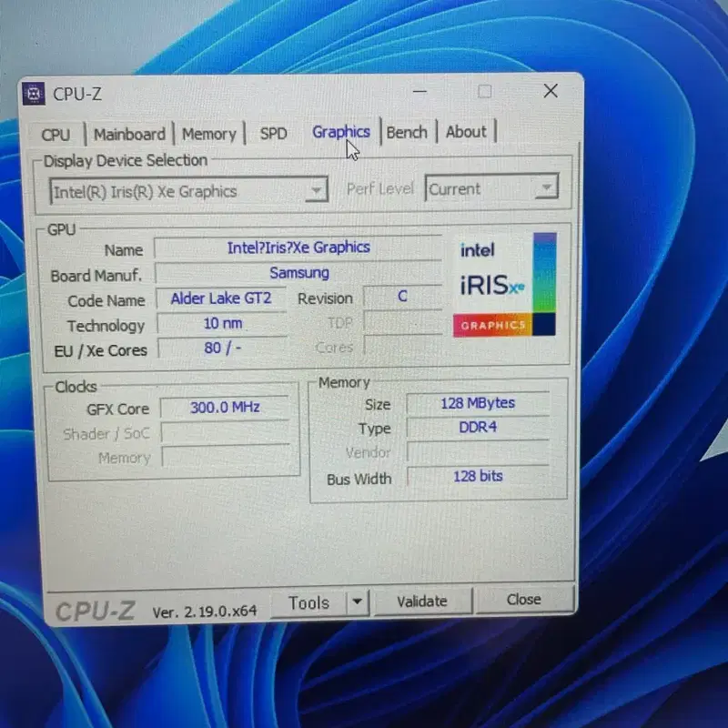Select the Graphics tab
This screenshot has width=728, height=728.
tap(341, 132)
